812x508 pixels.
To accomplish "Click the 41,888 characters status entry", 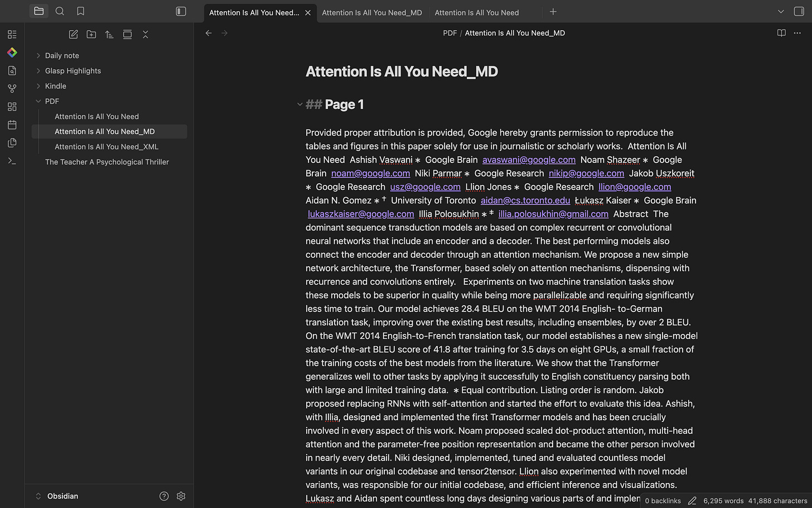I will click(777, 501).
